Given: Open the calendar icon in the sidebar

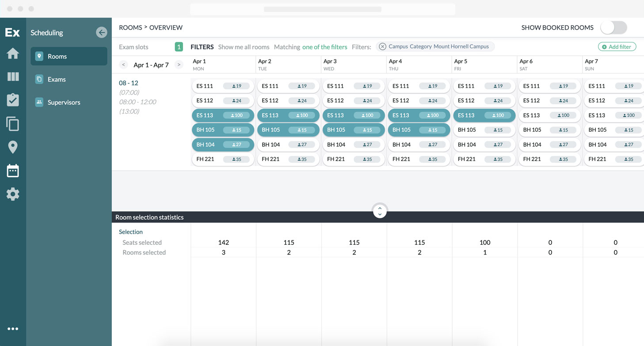Looking at the screenshot, I should (13, 171).
